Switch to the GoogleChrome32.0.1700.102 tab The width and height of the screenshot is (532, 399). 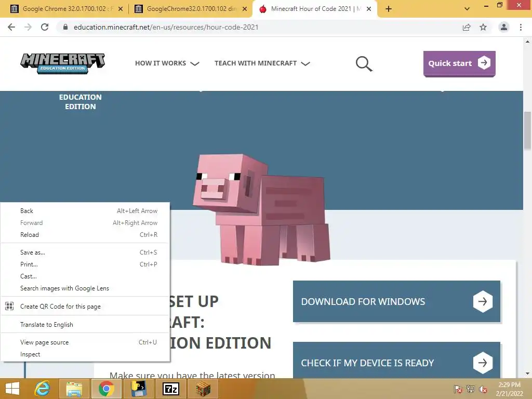tap(190, 9)
